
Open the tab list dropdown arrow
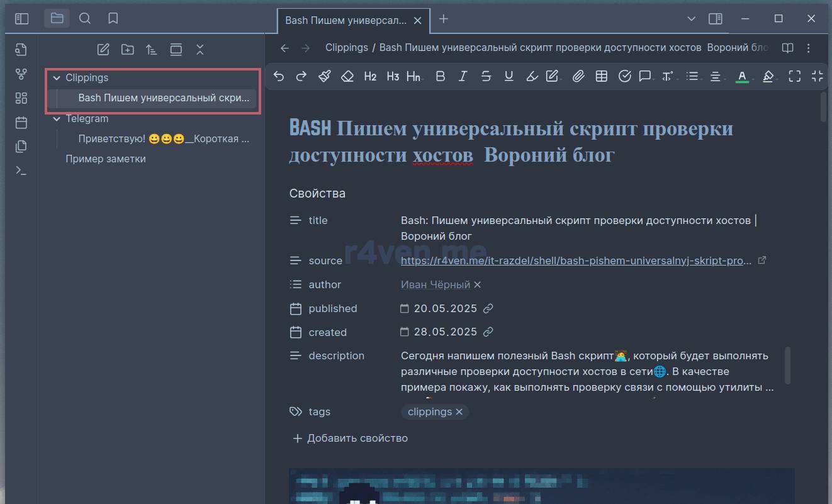[x=691, y=19]
